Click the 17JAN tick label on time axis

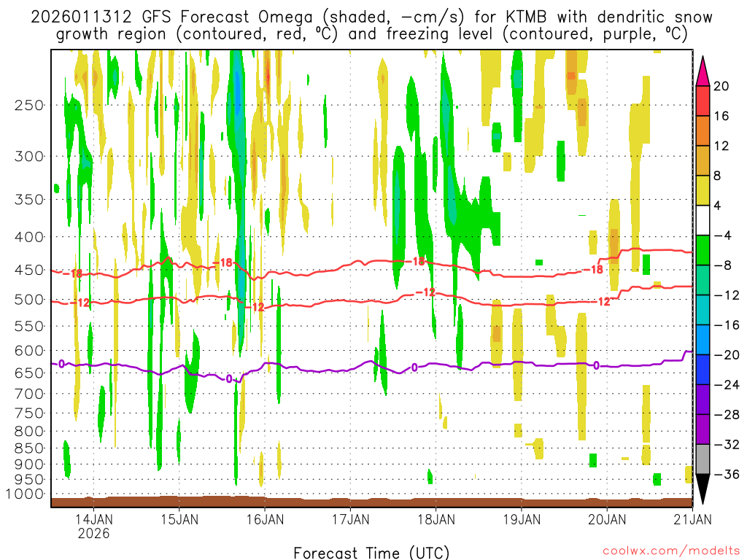(x=350, y=519)
